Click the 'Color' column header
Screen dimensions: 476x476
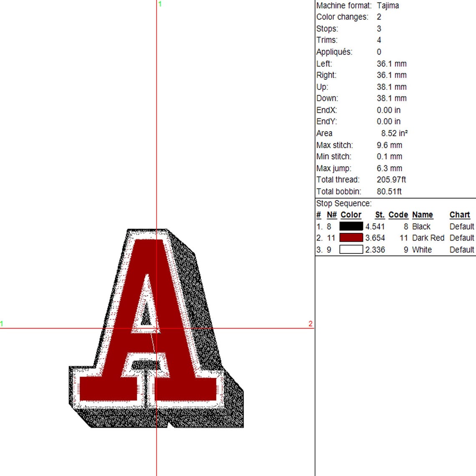pos(351,215)
